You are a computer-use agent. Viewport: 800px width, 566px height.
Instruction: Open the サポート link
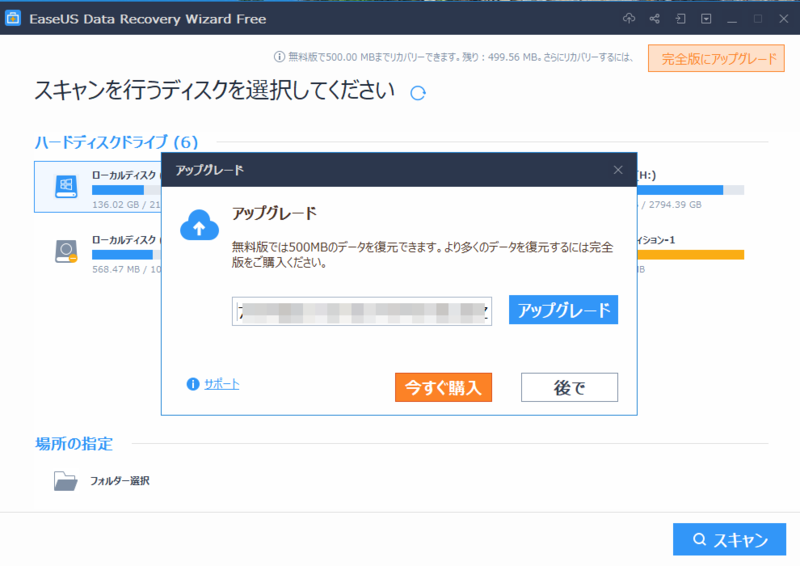222,384
